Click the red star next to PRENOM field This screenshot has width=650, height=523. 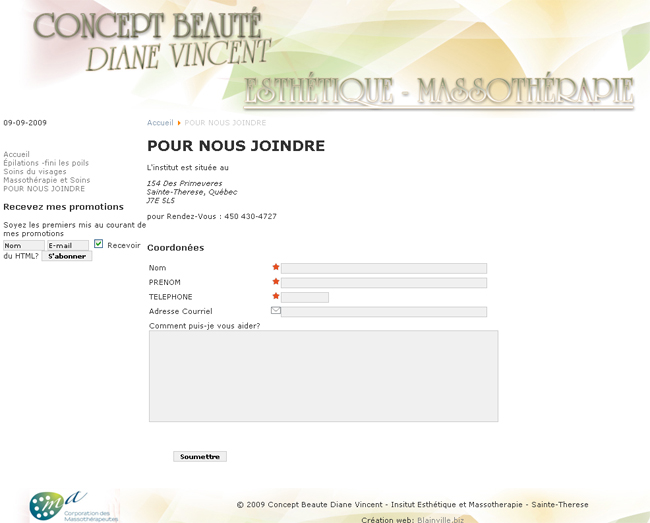coord(276,281)
